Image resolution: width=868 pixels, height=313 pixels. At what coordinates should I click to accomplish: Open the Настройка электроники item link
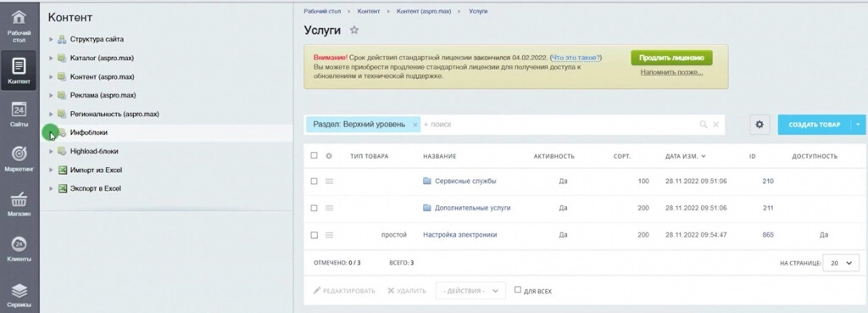[460, 235]
